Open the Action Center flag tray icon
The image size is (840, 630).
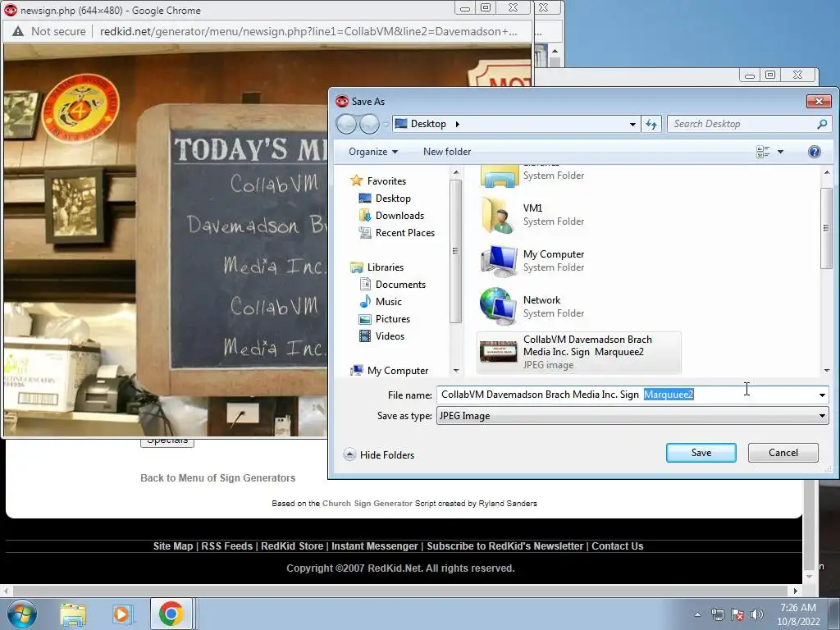[x=737, y=614]
